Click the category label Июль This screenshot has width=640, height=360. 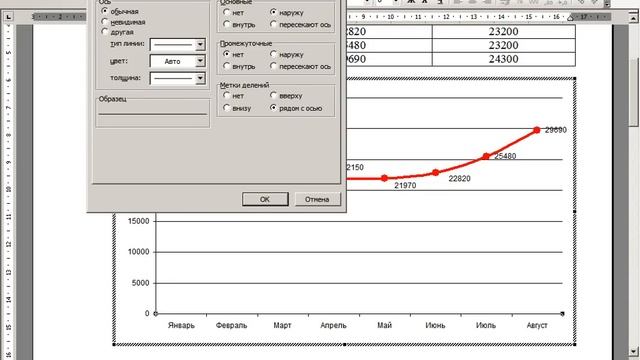coord(486,325)
